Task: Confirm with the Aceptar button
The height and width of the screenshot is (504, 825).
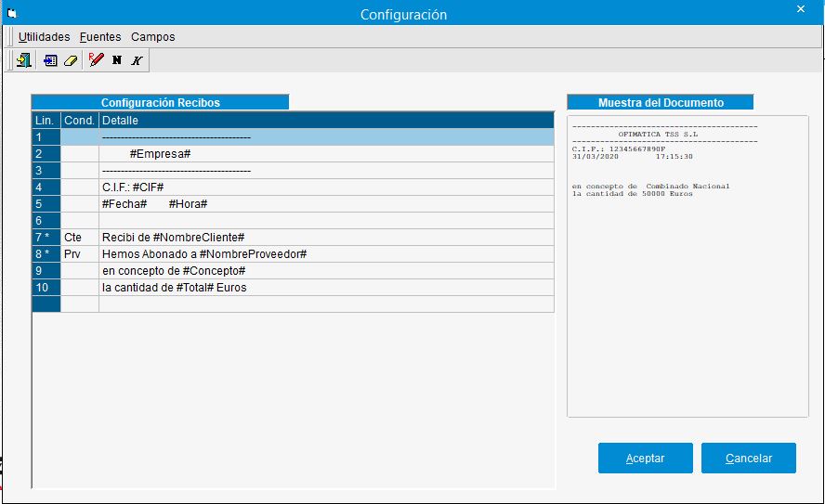Action: [x=645, y=459]
